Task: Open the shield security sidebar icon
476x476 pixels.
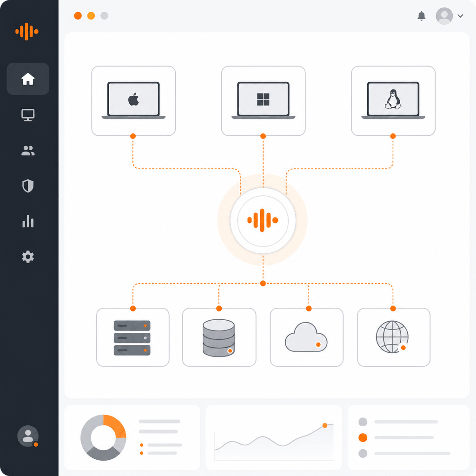Action: 28,186
